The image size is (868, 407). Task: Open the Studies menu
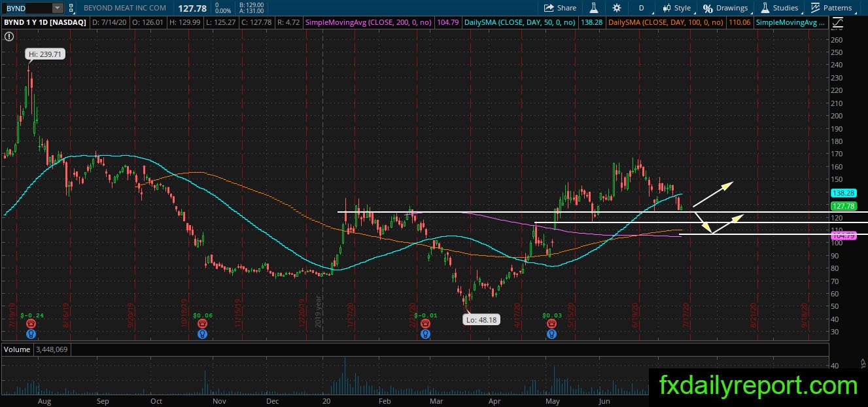(x=779, y=8)
